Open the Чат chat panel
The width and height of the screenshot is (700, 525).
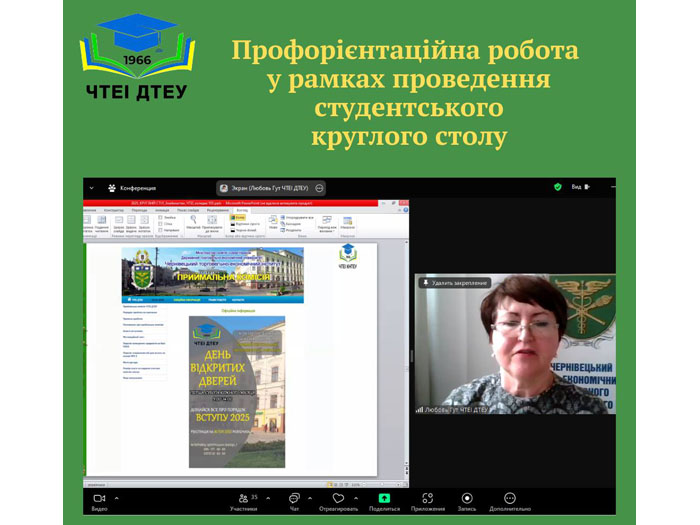(x=294, y=497)
